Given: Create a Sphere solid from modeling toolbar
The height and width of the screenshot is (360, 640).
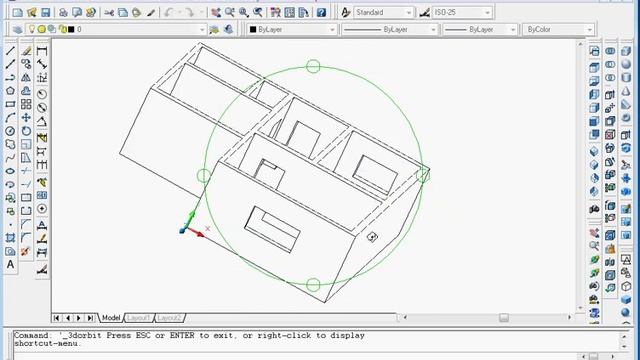Looking at the screenshot, I should point(626,64).
